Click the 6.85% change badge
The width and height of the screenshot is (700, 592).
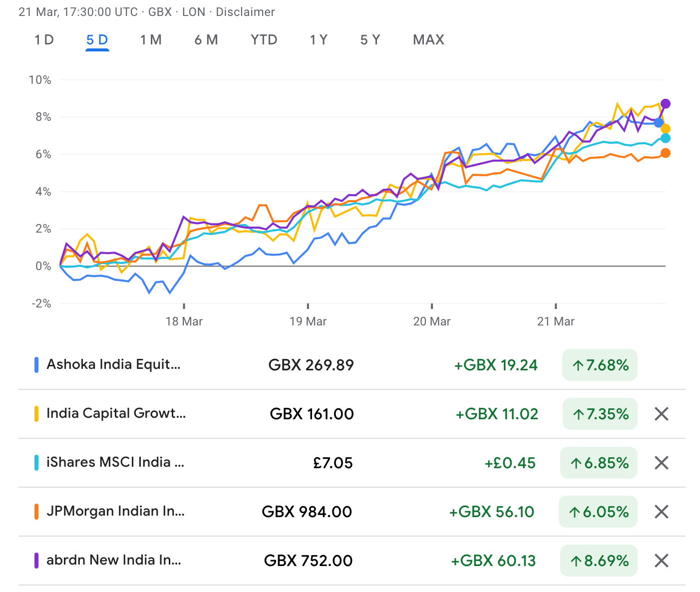tap(599, 463)
